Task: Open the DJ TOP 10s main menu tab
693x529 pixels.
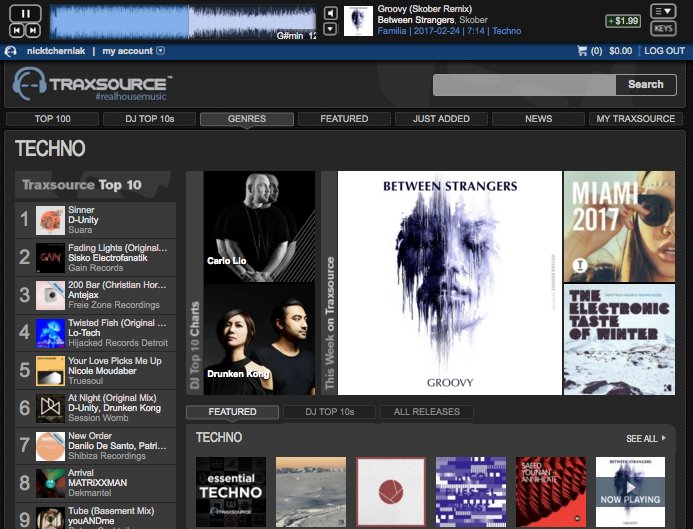Action: coord(150,118)
